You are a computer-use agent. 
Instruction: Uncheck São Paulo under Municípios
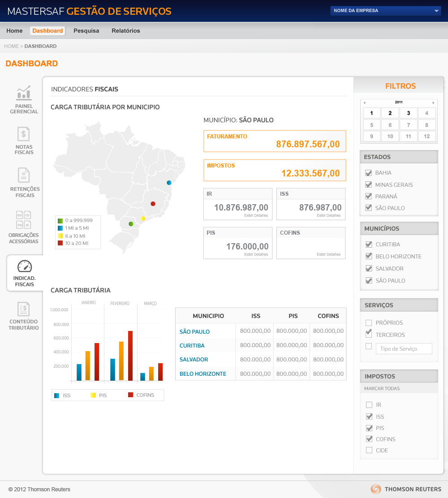[x=369, y=280]
